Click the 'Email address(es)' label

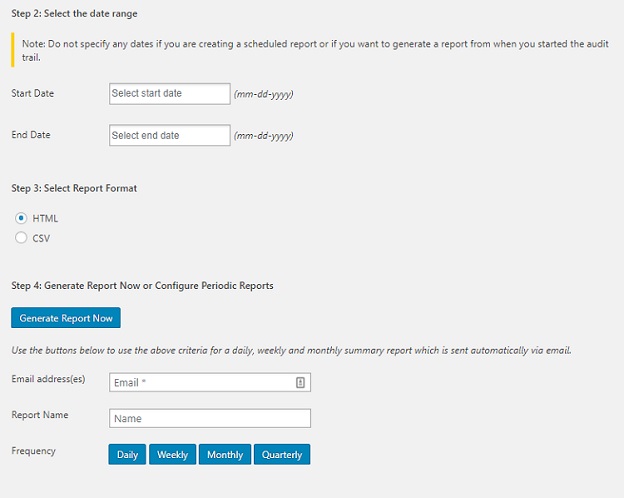pos(48,379)
